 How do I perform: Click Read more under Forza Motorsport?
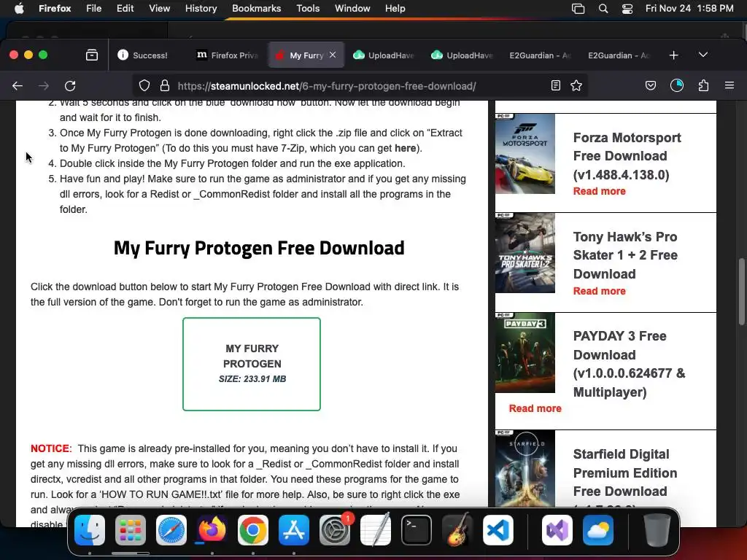tap(600, 192)
